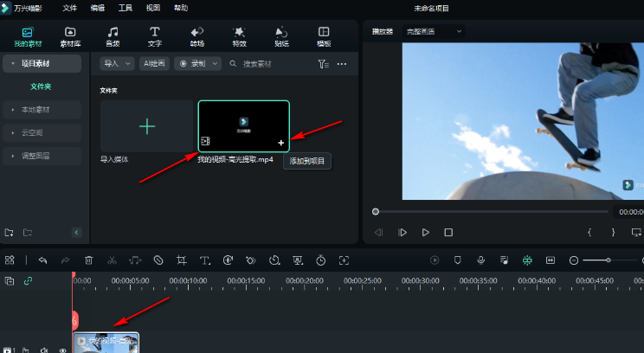Switch to the 素材库 stock media tab
Viewport: 644px width, 353px height.
click(x=70, y=37)
